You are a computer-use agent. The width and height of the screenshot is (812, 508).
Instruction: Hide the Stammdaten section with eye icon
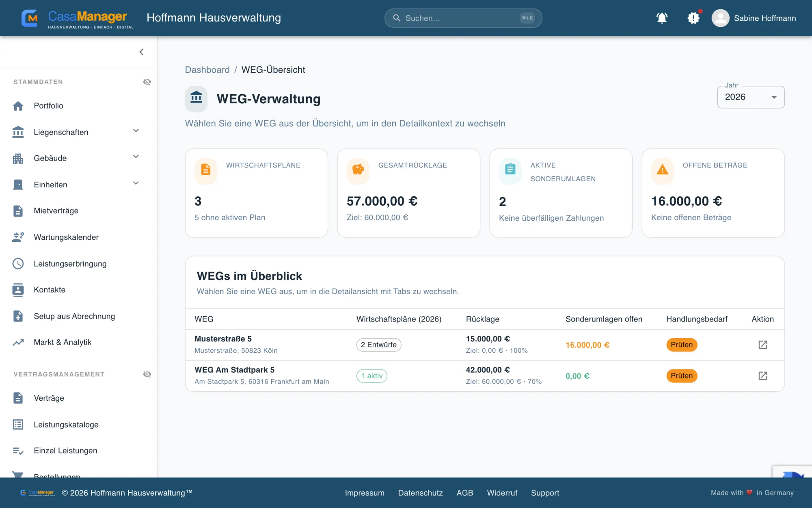click(x=147, y=82)
